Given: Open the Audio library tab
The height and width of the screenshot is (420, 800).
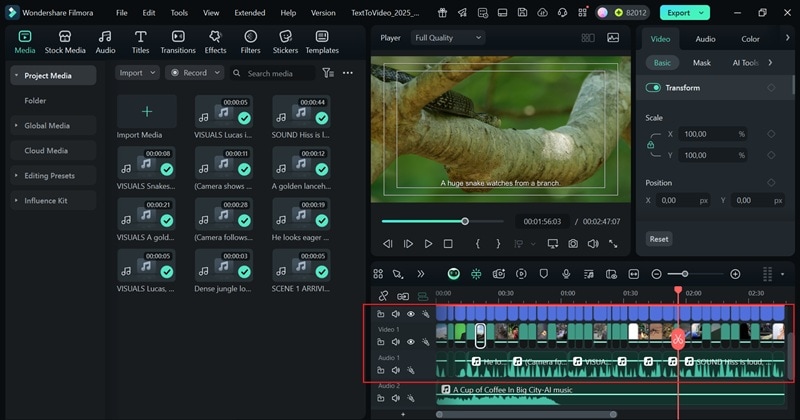Looking at the screenshot, I should [x=105, y=42].
